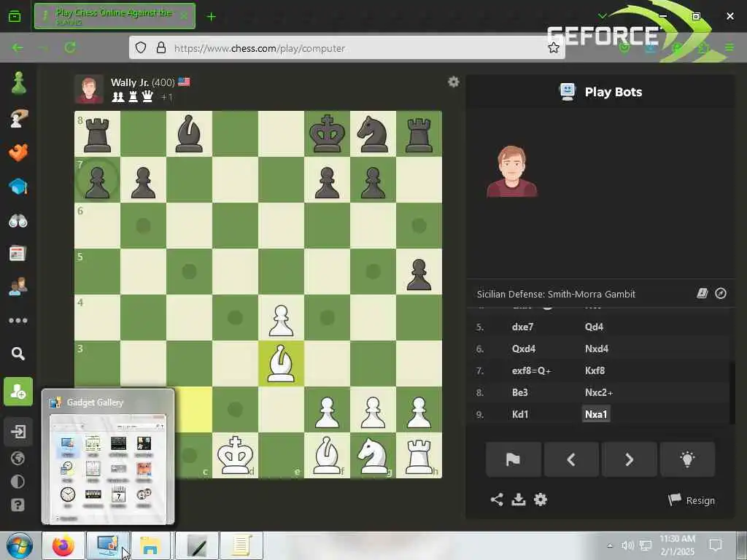Click Wally Jr. player name
The width and height of the screenshot is (747, 560).
point(130,82)
